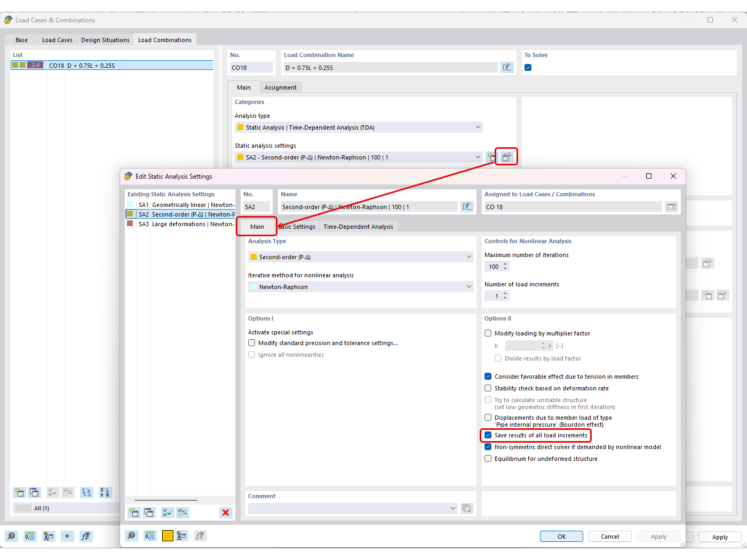
Task: Open the units settings via the 0.00 icon
Action: [x=150, y=535]
